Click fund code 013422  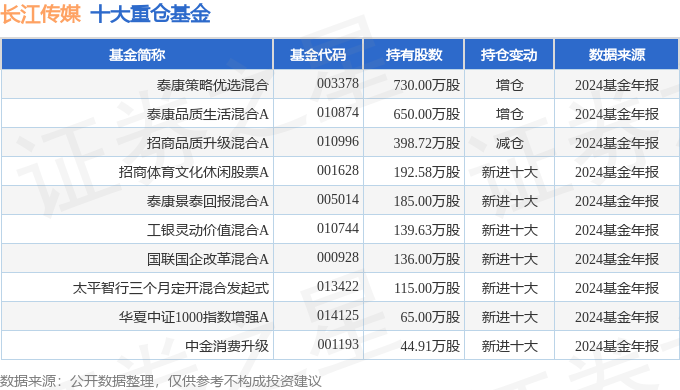coord(338,286)
